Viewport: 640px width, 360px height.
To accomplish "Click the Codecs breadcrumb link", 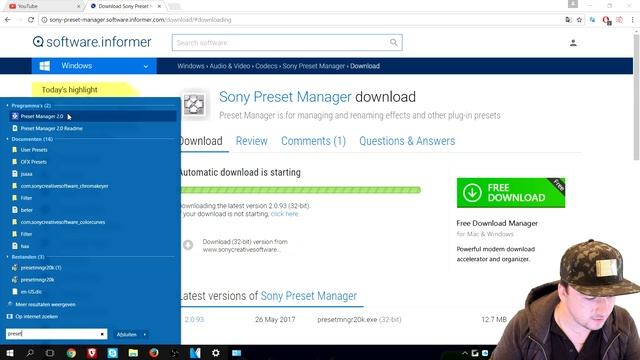I will (266, 66).
